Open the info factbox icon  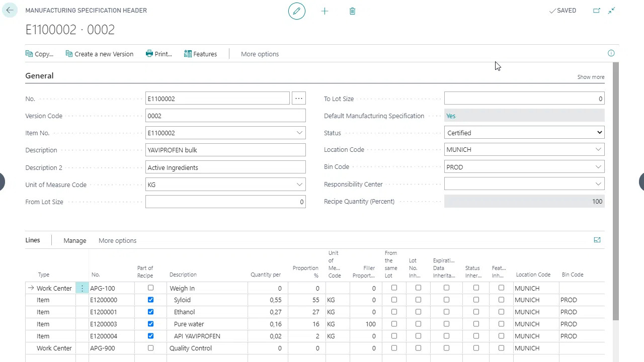coord(611,53)
